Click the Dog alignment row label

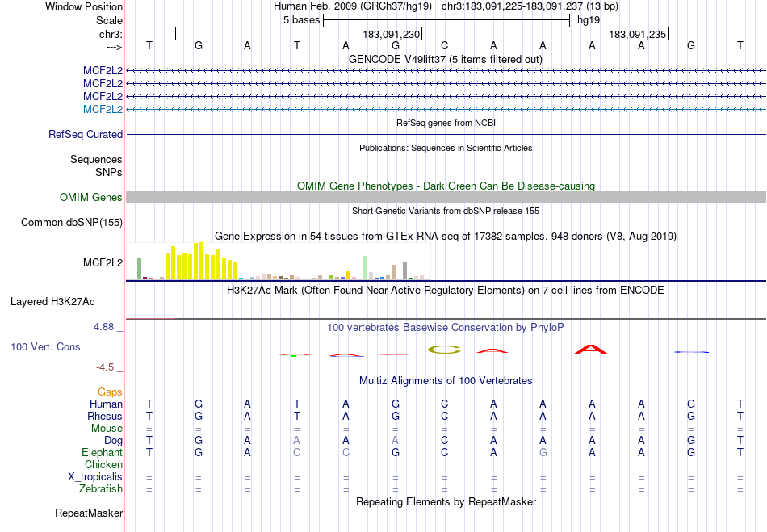pyautogui.click(x=113, y=440)
